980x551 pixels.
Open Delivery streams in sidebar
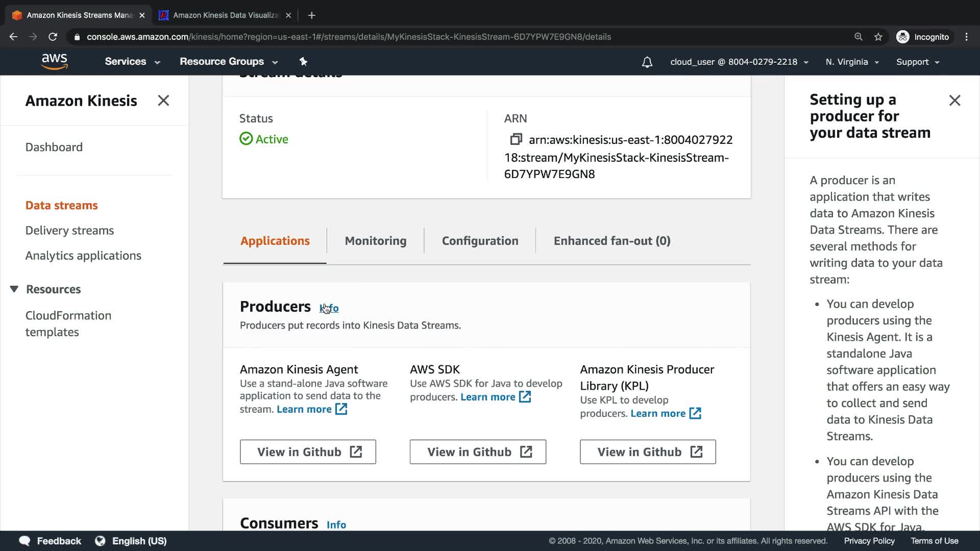click(69, 231)
